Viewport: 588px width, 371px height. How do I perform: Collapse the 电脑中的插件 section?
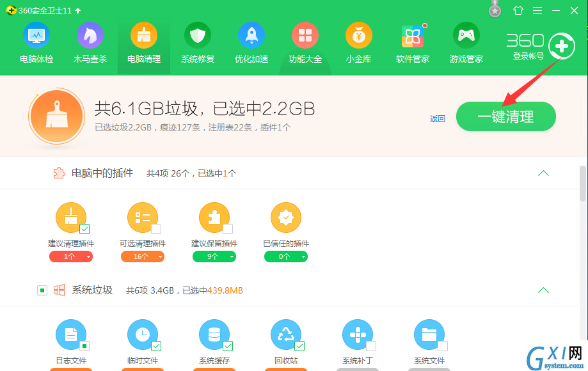(543, 173)
